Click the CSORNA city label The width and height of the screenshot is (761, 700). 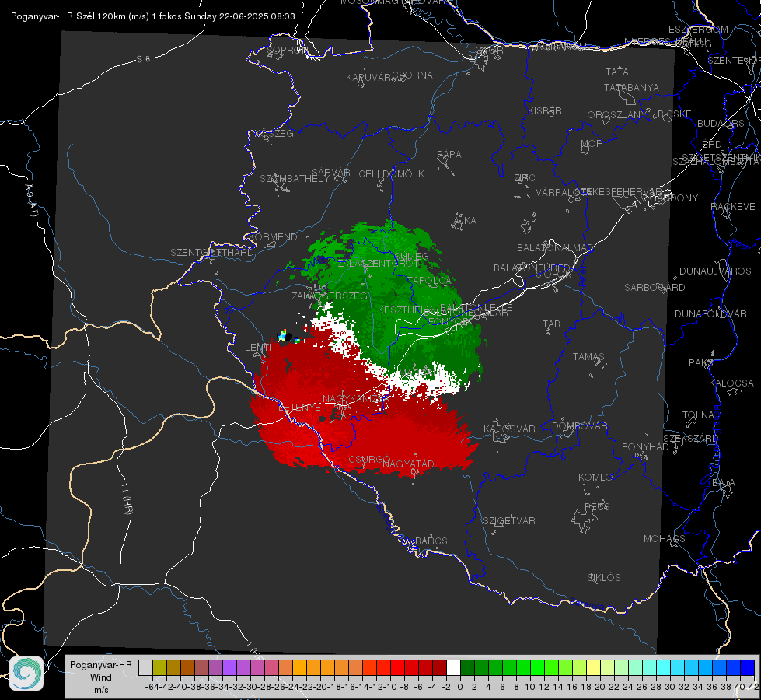pyautogui.click(x=413, y=75)
